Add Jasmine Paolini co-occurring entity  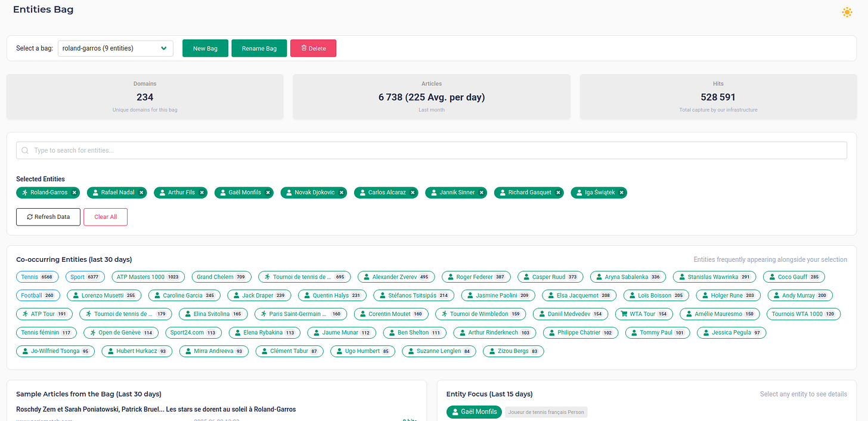(498, 295)
